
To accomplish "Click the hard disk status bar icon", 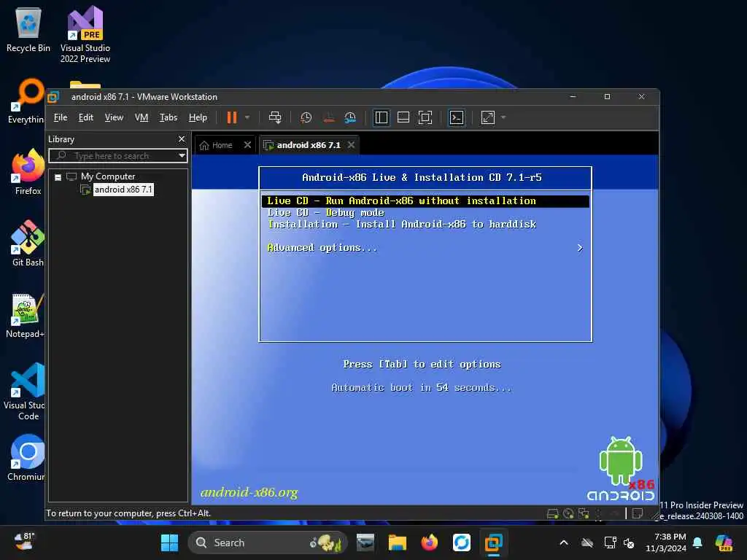I will point(553,513).
